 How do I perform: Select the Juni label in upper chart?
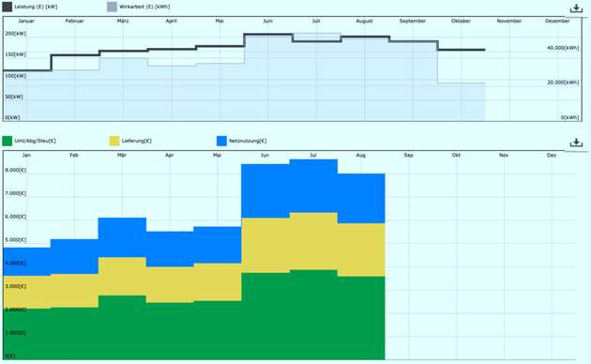[x=267, y=21]
